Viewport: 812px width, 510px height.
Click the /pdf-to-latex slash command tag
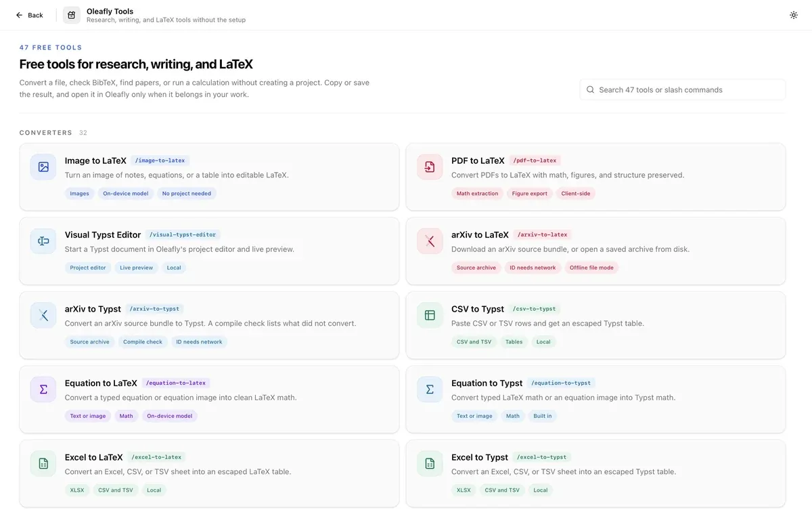point(535,161)
